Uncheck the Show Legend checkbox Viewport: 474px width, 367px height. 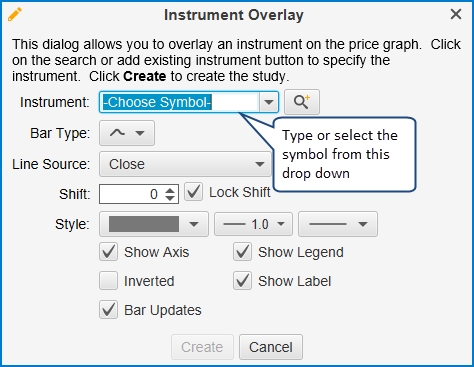click(x=242, y=252)
